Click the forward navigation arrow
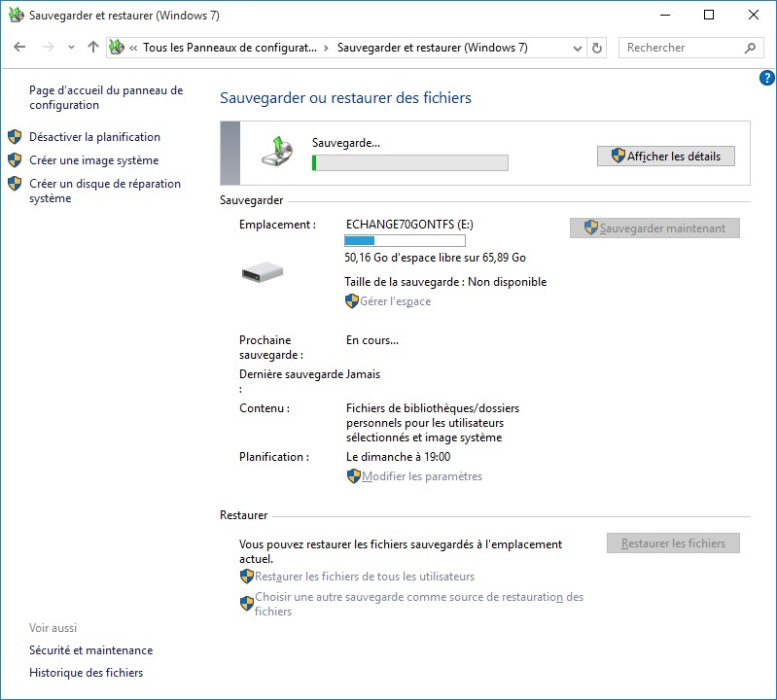 click(48, 47)
